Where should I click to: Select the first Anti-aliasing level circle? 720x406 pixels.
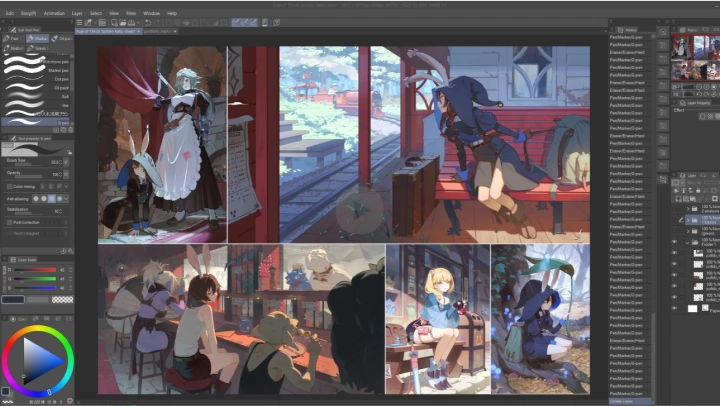[36, 199]
